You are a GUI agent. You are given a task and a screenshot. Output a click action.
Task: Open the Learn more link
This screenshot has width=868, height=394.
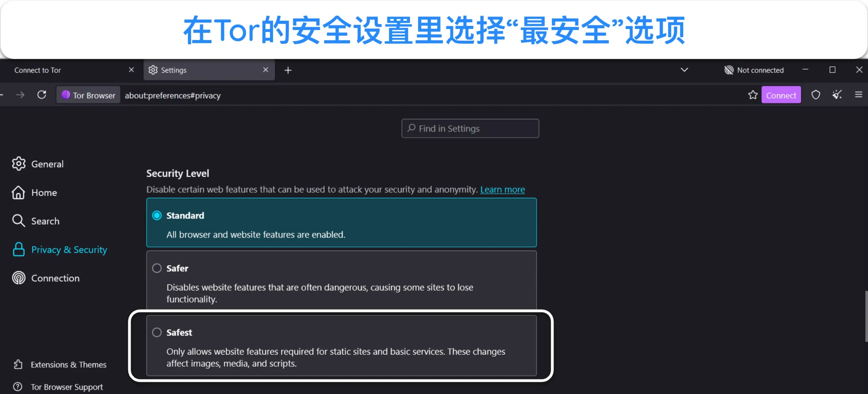(502, 189)
